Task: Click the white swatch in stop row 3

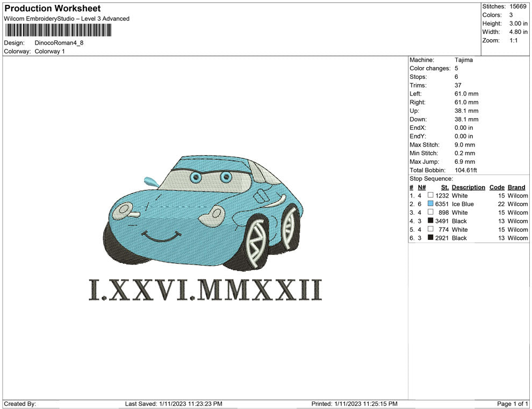Action: (x=430, y=212)
